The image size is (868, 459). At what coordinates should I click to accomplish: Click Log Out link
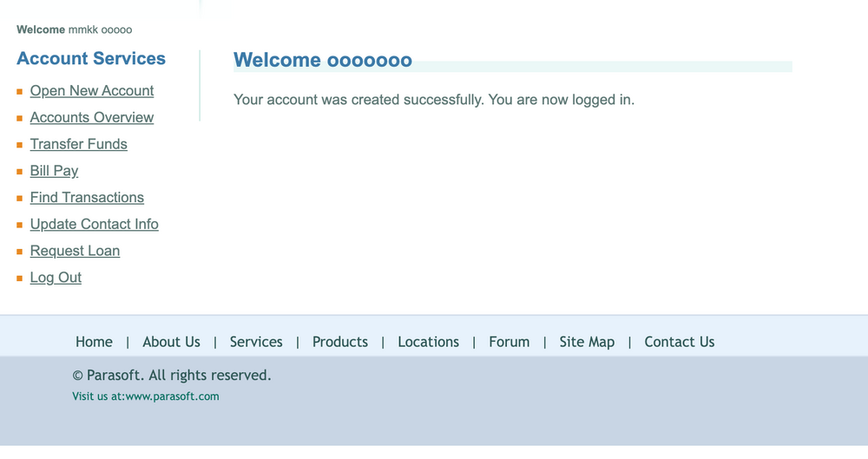[56, 277]
